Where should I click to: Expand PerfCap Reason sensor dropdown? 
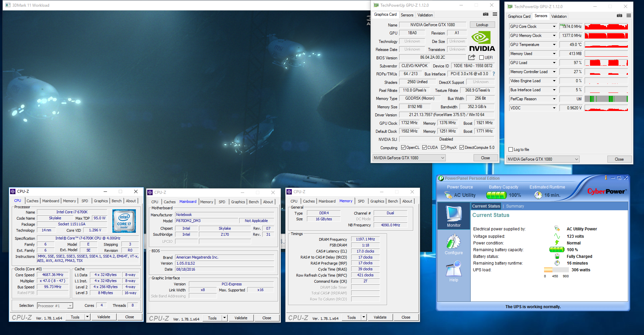coord(554,99)
